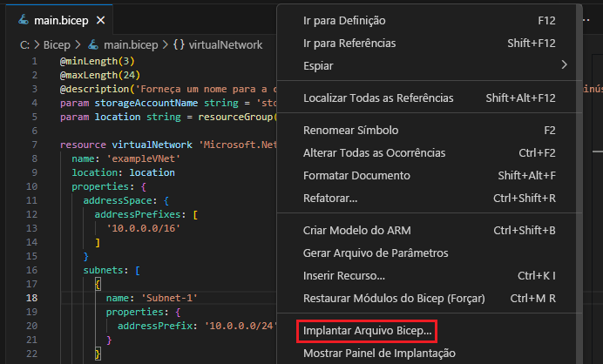Image resolution: width=603 pixels, height=364 pixels.
Task: Click the addressPrefixes property
Action: tap(138, 214)
